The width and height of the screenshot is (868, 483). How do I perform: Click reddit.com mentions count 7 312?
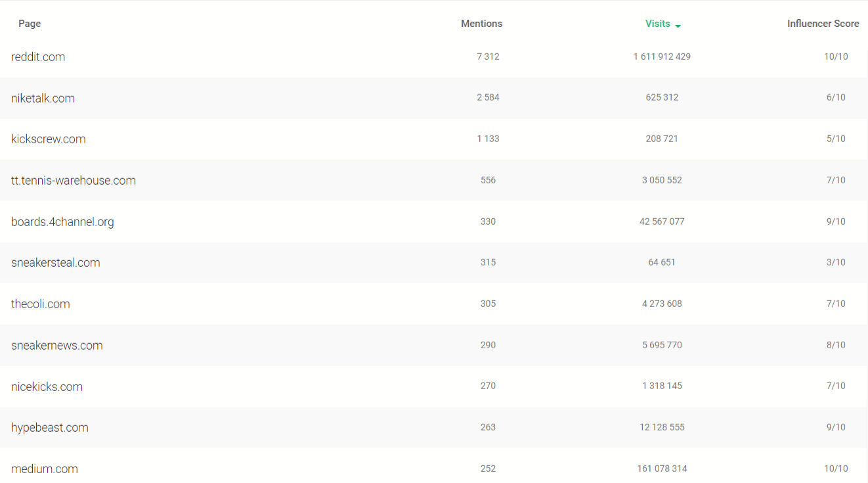(x=488, y=57)
